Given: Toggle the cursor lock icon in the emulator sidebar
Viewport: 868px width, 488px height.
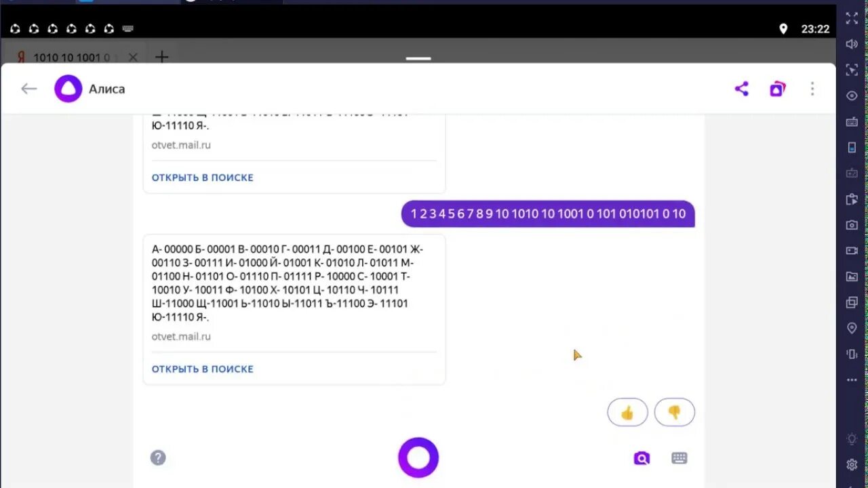Looking at the screenshot, I should pos(852,70).
